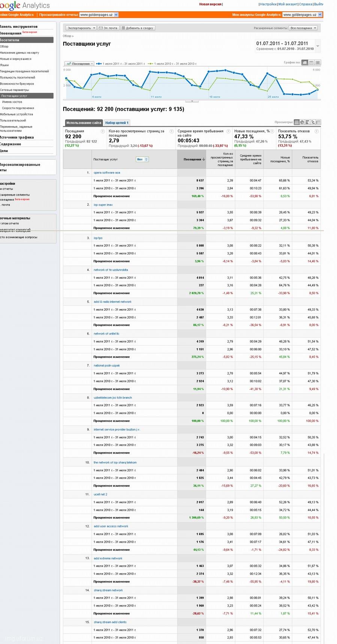Viewport: 337px width, 644px height.
Task: Click the date range 01.07.2011 - 31.07.2011
Action: tap(282, 43)
